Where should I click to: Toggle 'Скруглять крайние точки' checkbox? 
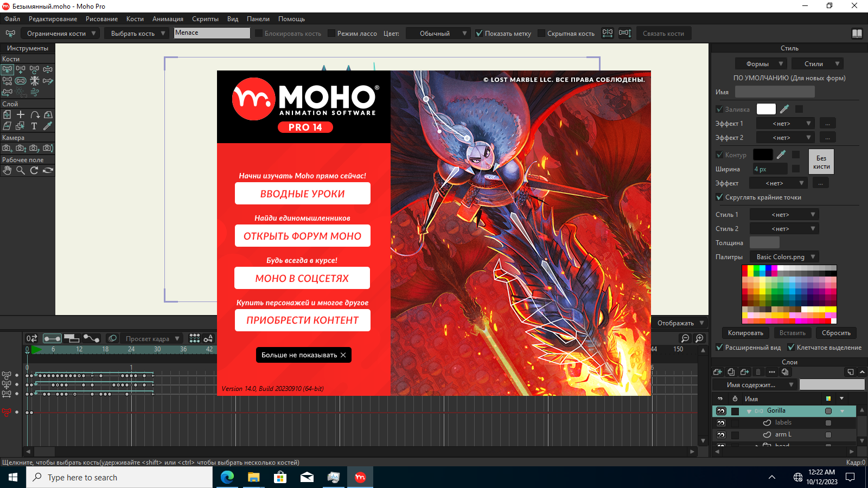(719, 197)
